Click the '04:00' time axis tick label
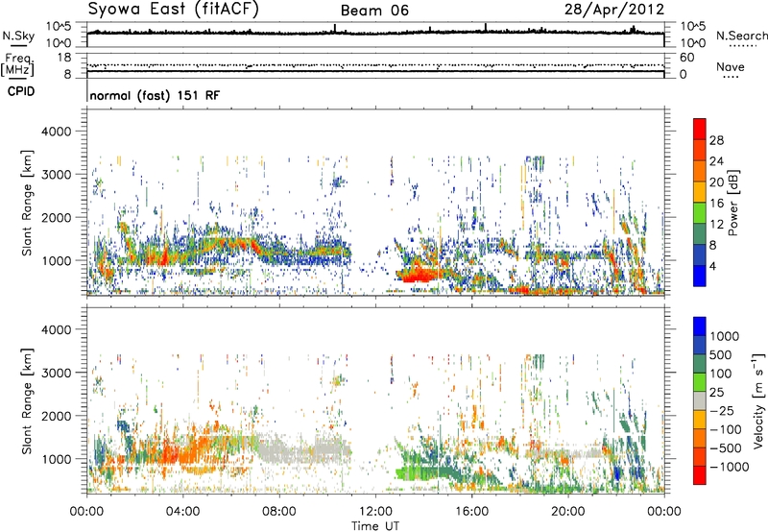 (x=182, y=512)
